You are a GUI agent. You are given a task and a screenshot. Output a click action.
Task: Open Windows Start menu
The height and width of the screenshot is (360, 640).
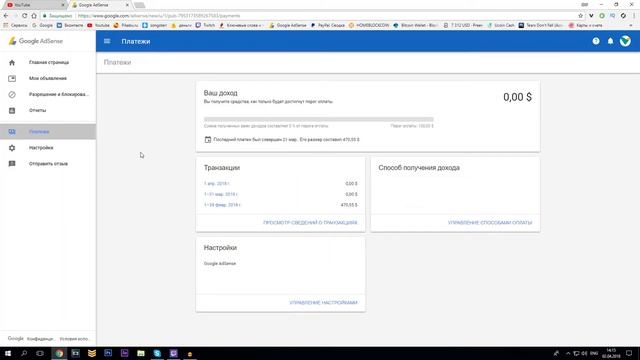8,353
